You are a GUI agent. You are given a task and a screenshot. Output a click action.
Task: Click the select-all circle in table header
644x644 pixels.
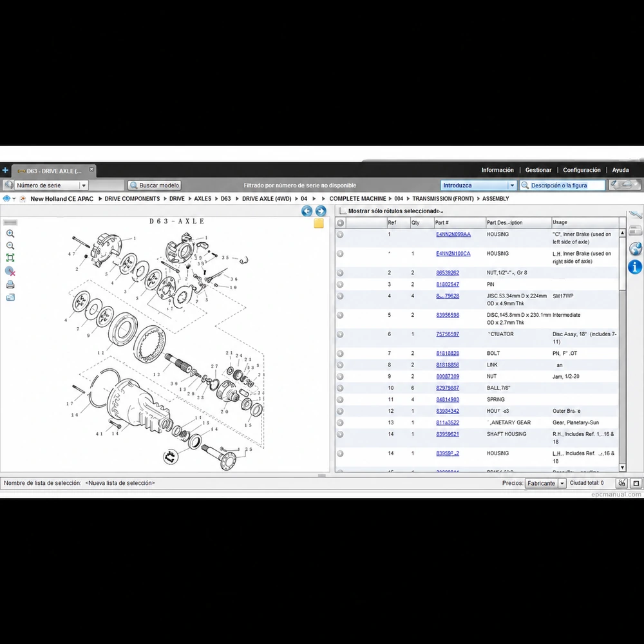pyautogui.click(x=341, y=223)
